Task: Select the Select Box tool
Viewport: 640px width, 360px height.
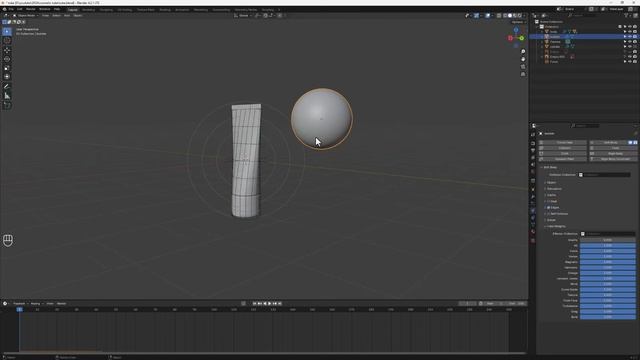Action: pos(7,31)
